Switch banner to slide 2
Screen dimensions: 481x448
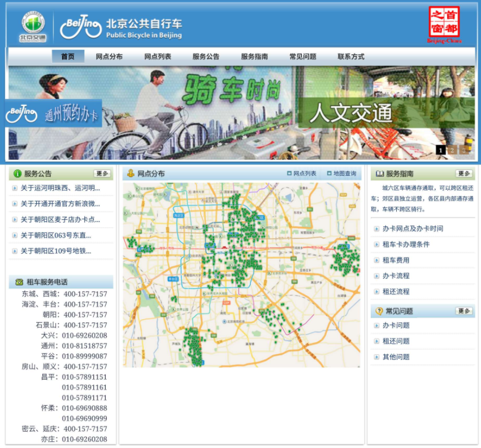pos(452,150)
